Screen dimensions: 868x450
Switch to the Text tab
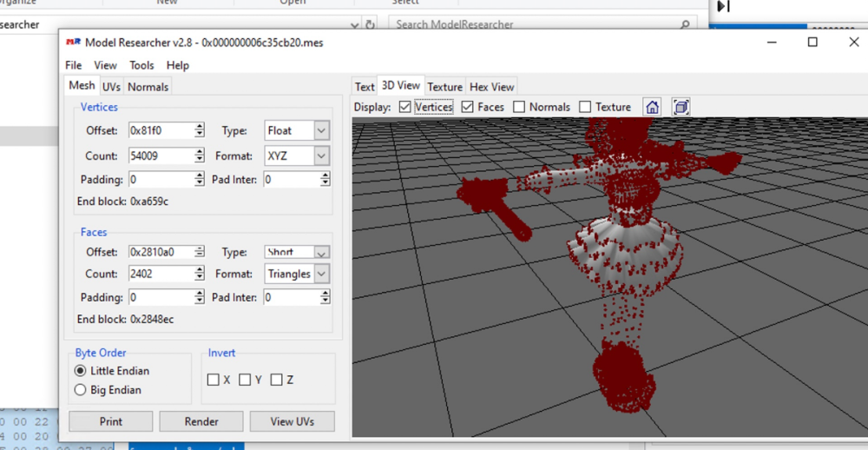tap(365, 87)
